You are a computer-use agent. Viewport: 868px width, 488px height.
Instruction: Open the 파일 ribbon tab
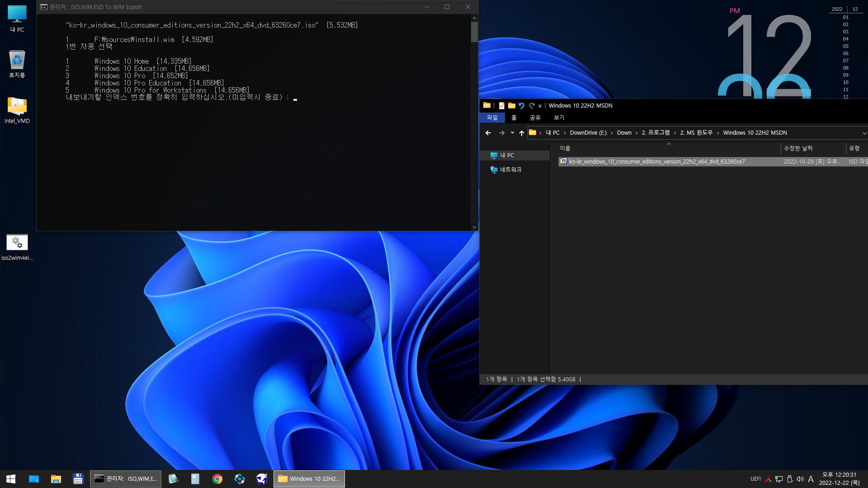pos(492,117)
